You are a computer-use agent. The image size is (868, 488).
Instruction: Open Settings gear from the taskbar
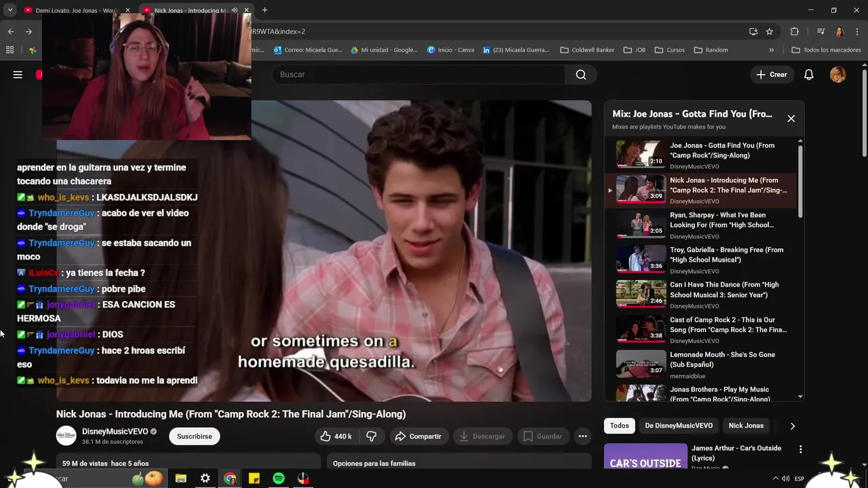pos(205,479)
